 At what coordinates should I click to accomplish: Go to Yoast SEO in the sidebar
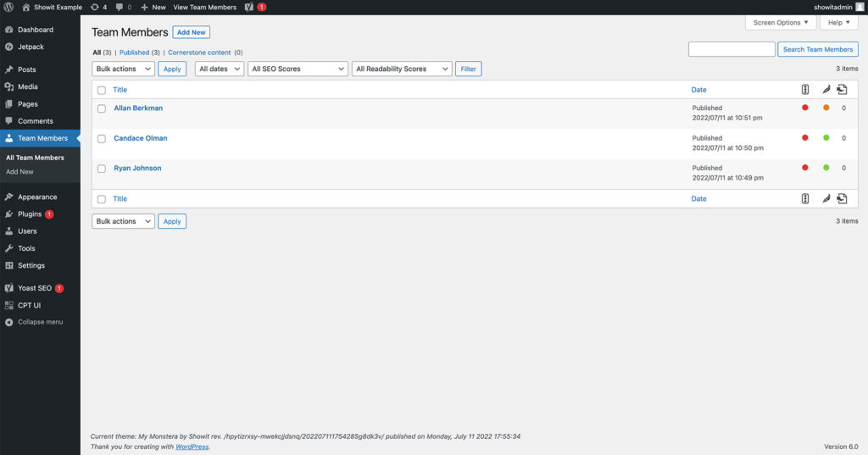[x=35, y=288]
